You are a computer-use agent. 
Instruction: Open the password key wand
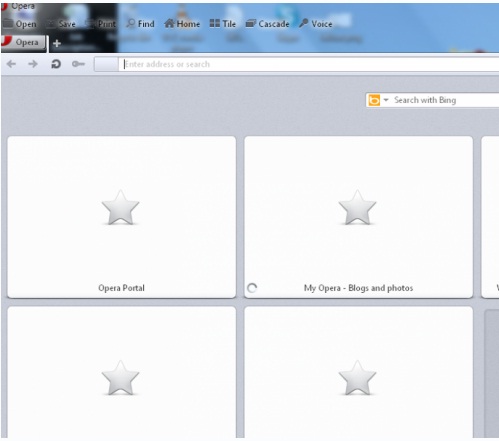(x=78, y=64)
